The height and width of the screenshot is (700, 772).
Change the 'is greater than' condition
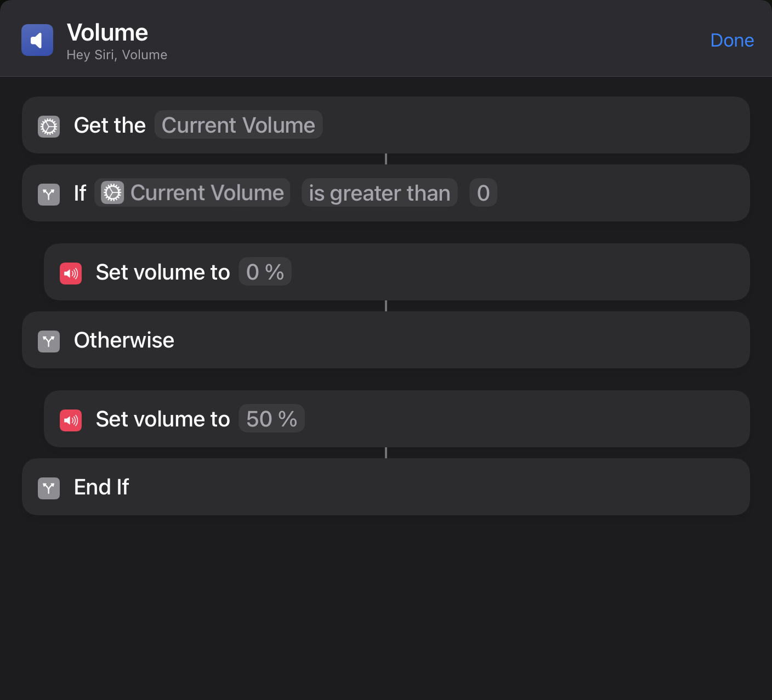pyautogui.click(x=379, y=193)
